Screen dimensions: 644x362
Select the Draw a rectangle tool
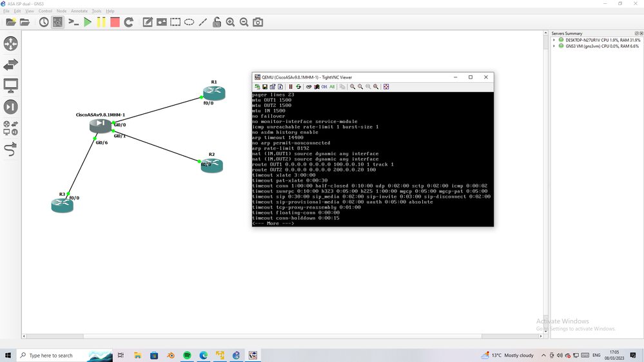point(175,22)
